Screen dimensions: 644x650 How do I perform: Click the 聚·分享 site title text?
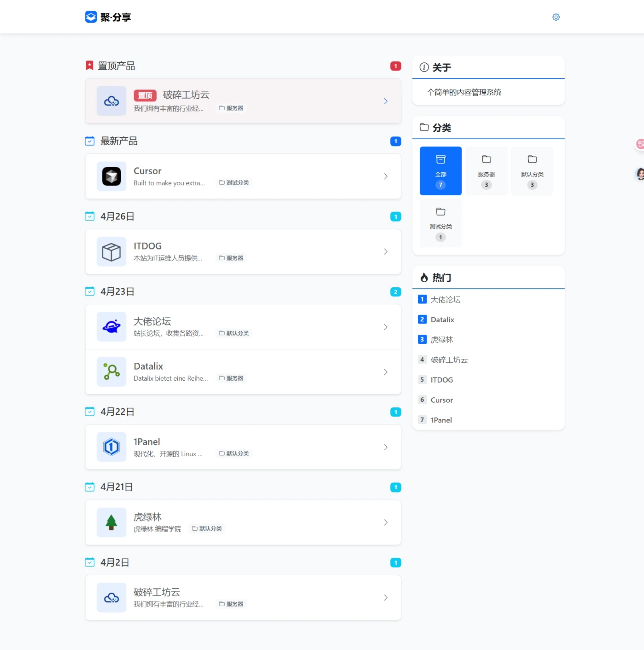pyautogui.click(x=116, y=17)
